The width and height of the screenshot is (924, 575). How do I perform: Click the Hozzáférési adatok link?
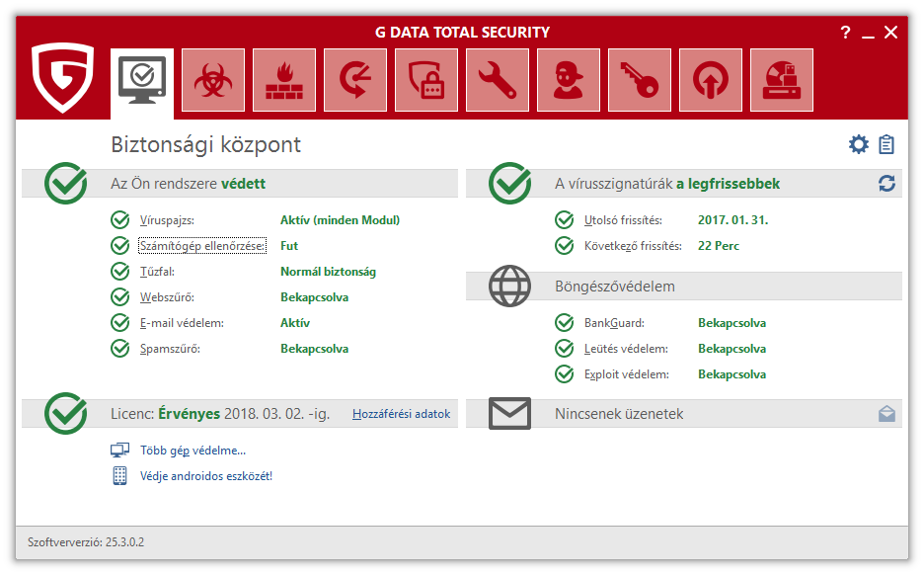click(401, 414)
